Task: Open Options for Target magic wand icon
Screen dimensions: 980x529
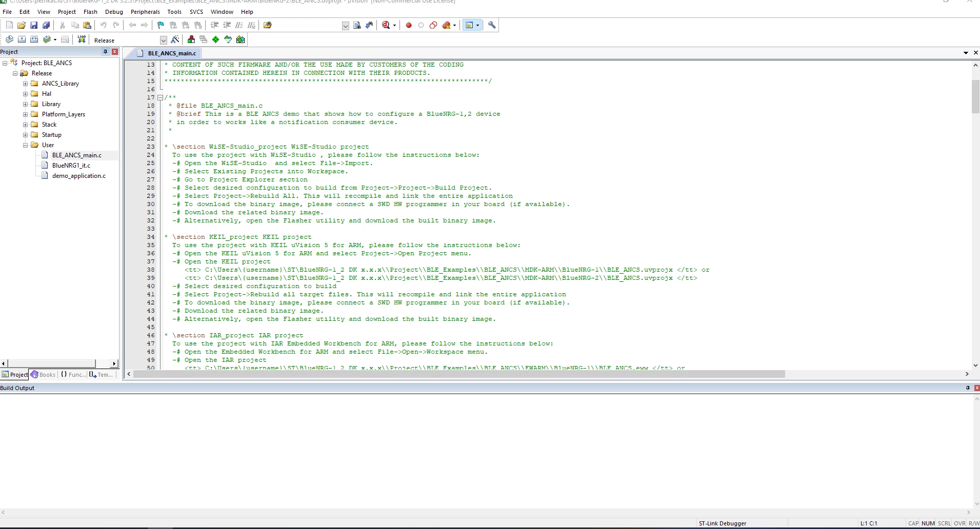Action: 175,39
